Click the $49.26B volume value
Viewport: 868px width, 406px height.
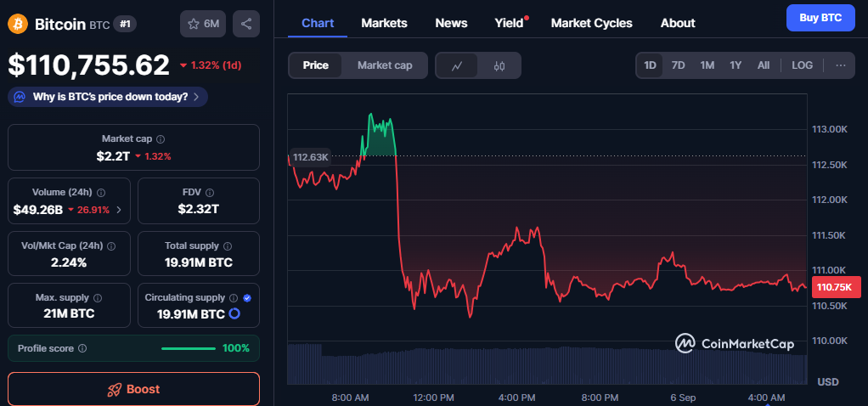pyautogui.click(x=37, y=210)
